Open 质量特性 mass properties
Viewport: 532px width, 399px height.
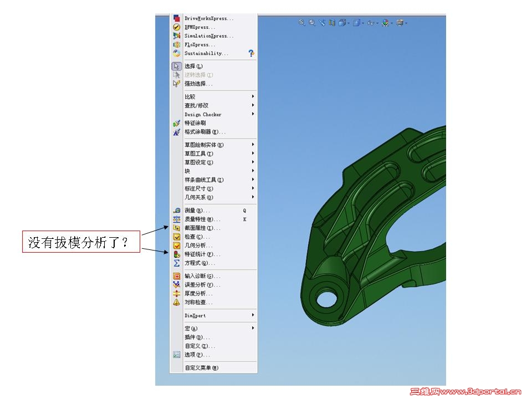click(213, 219)
